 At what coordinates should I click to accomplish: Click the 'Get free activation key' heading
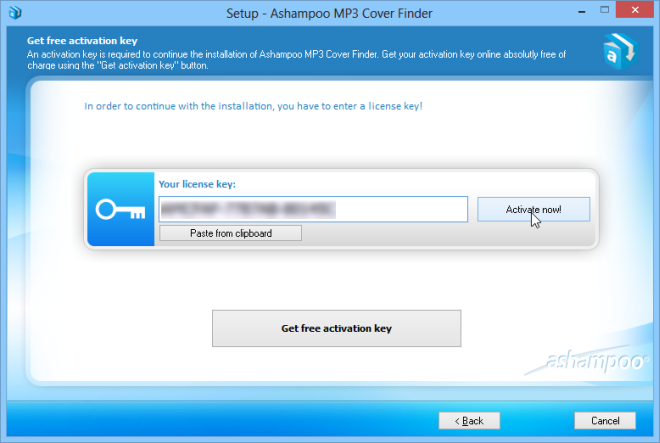(82, 41)
